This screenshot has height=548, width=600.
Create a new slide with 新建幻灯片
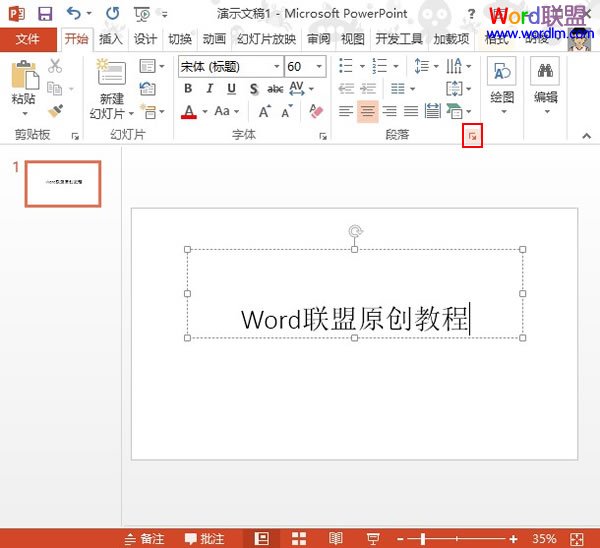(x=111, y=89)
